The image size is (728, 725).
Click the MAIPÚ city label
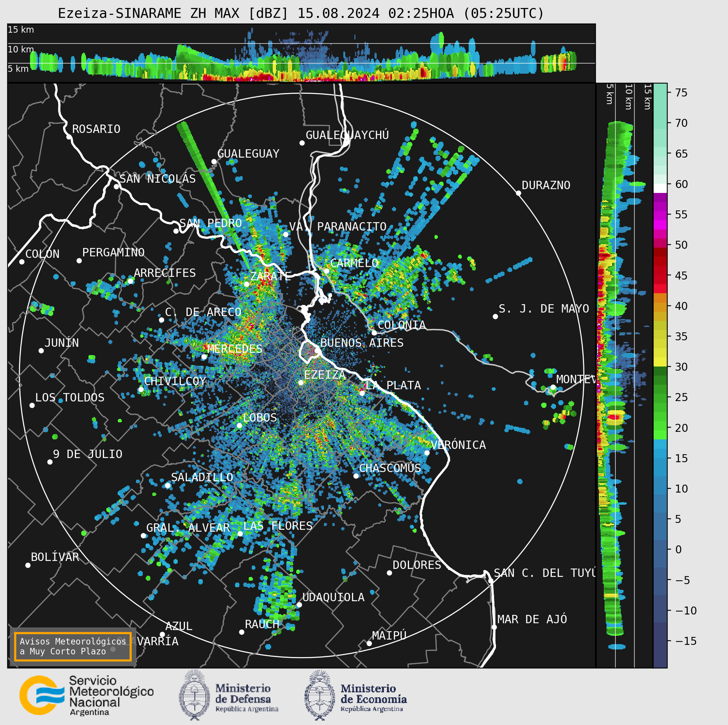pyautogui.click(x=389, y=636)
